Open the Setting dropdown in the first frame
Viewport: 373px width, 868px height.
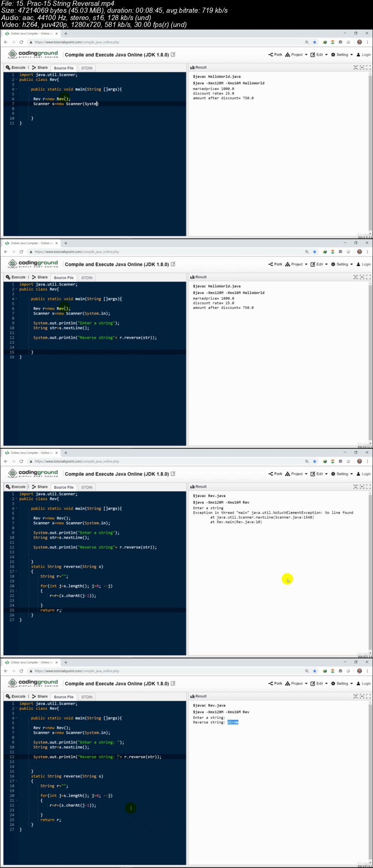point(342,55)
